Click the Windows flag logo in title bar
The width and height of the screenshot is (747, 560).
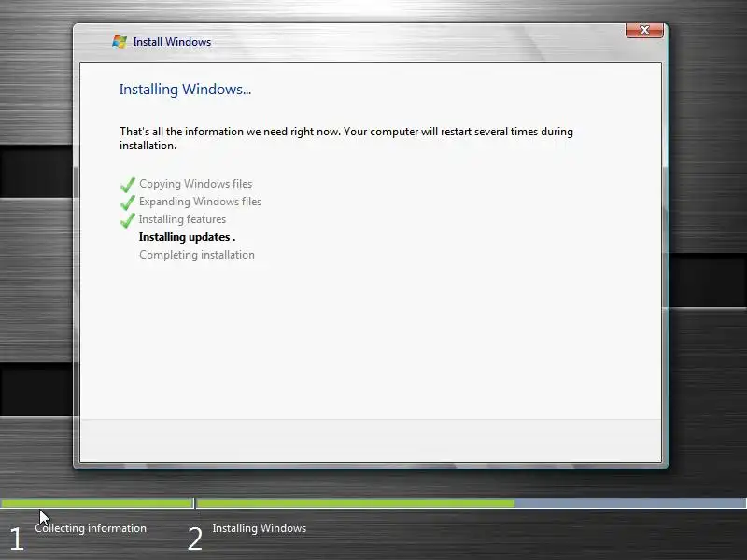coord(120,41)
